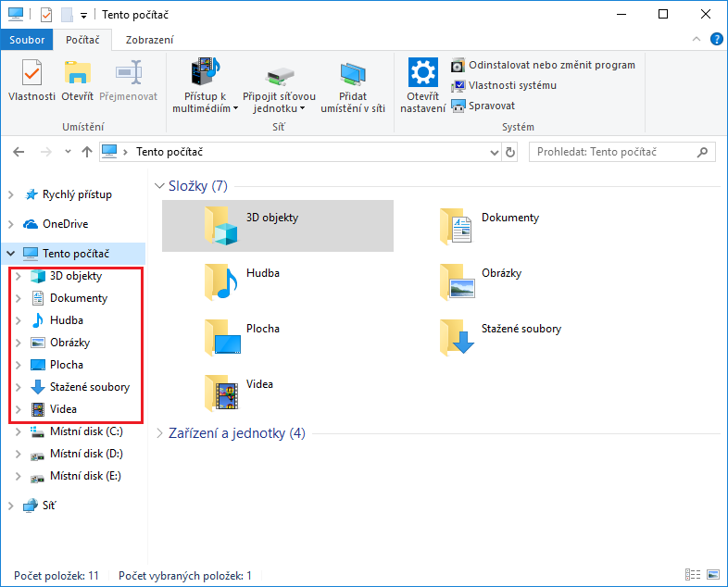Click the up one level arrow
Image resolution: width=728 pixels, height=587 pixels.
(87, 152)
